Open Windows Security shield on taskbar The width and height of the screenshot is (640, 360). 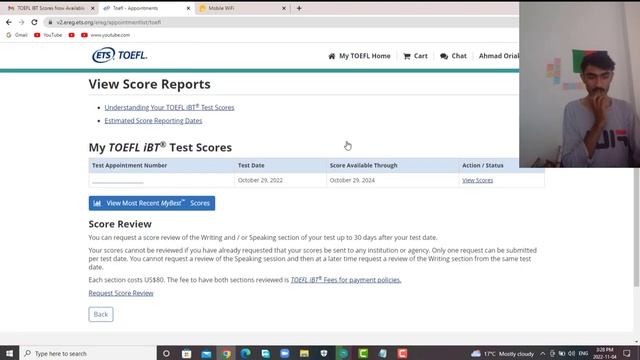pos(324,353)
